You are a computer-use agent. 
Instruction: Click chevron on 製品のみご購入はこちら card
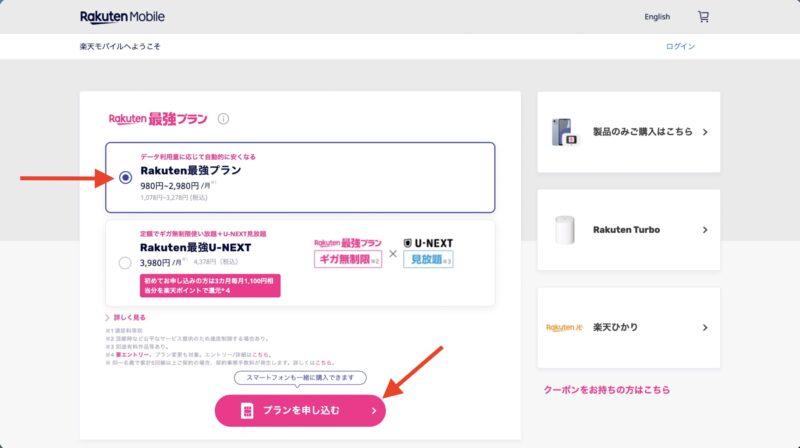point(705,132)
